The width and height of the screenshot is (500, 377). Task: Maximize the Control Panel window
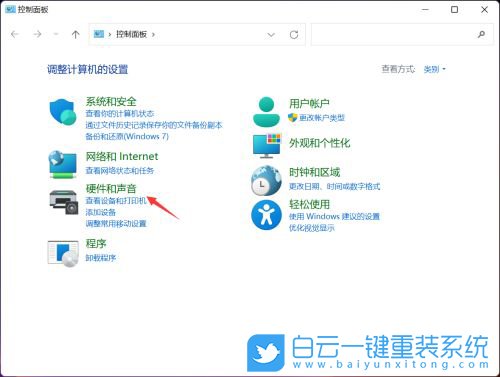[455, 10]
